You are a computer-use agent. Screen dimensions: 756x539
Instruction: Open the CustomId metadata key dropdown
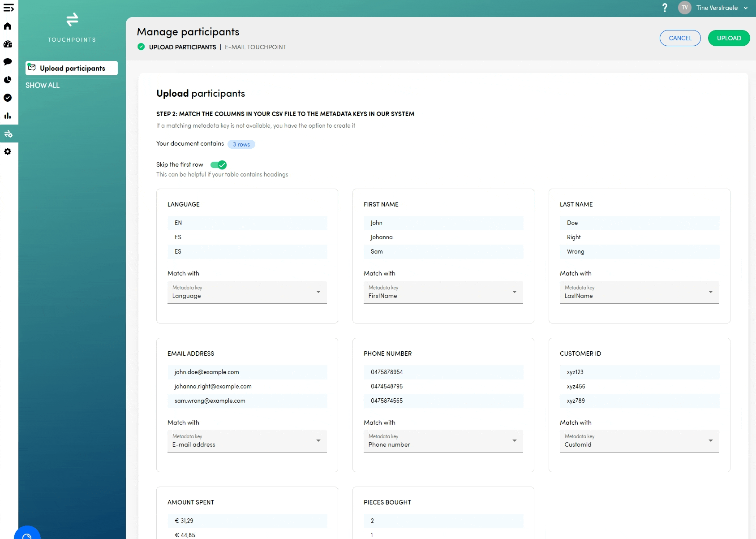click(x=639, y=441)
